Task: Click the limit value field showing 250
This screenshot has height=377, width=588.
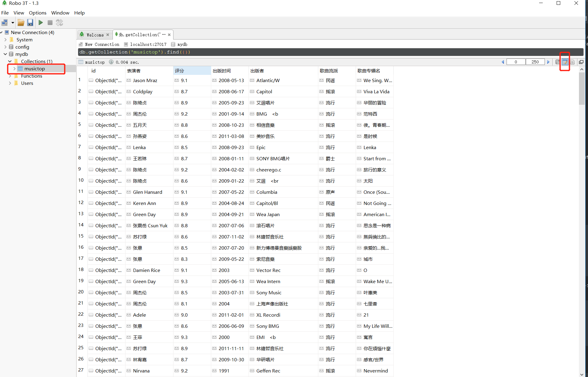Action: (535, 62)
